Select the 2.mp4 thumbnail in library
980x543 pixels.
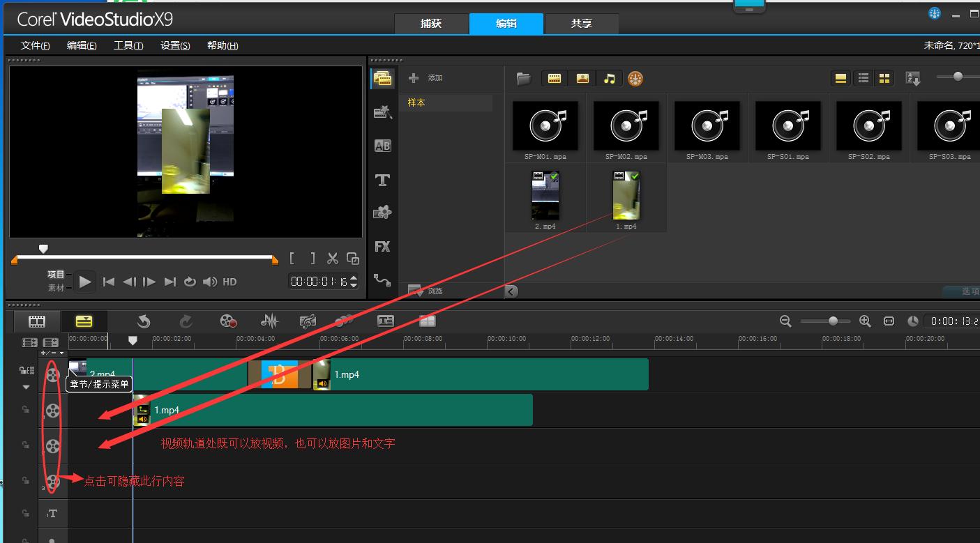point(545,196)
